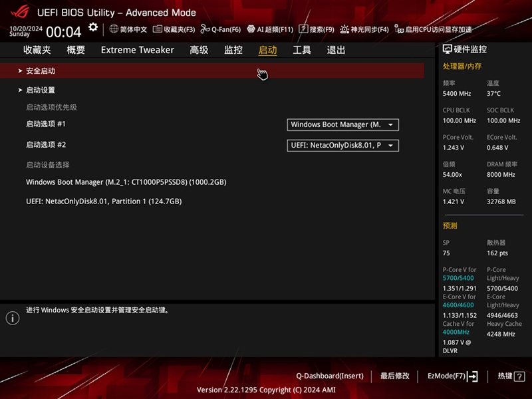Open the 工具 tools tab

click(x=301, y=50)
